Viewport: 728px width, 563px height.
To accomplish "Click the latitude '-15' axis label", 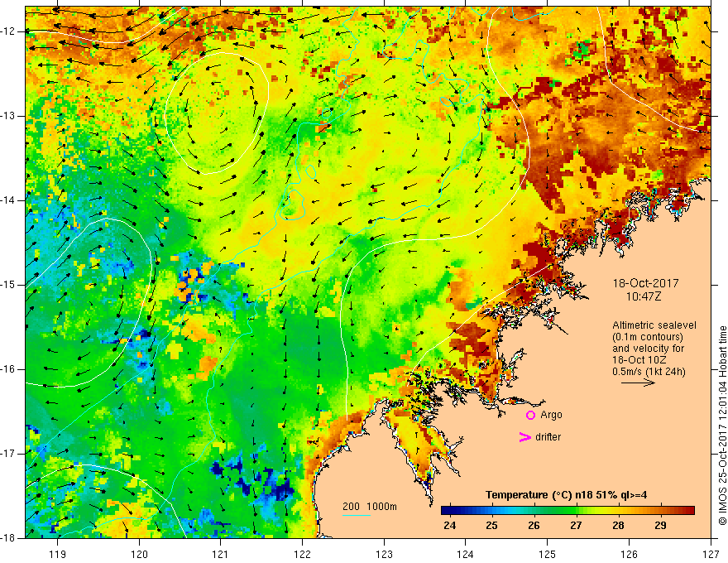I will tap(9, 285).
